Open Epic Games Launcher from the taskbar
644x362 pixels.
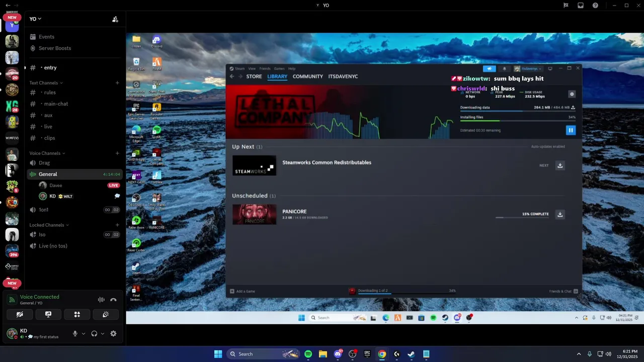(367, 354)
